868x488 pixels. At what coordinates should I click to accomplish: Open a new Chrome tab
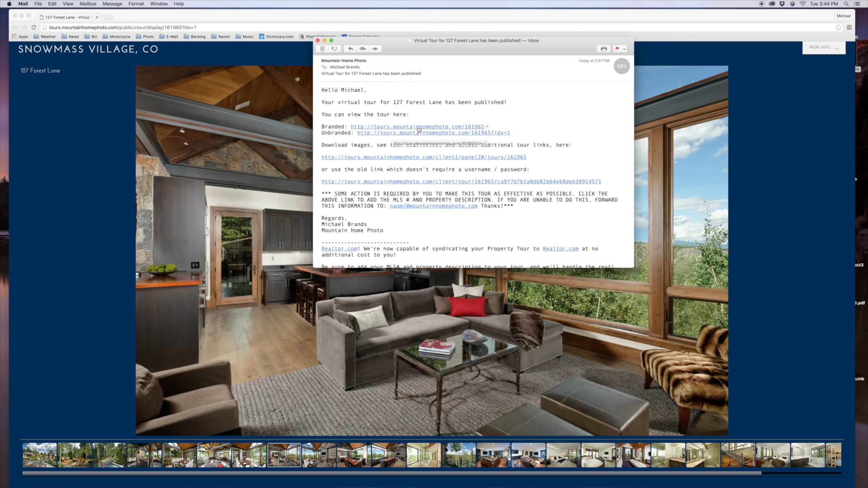pos(108,17)
